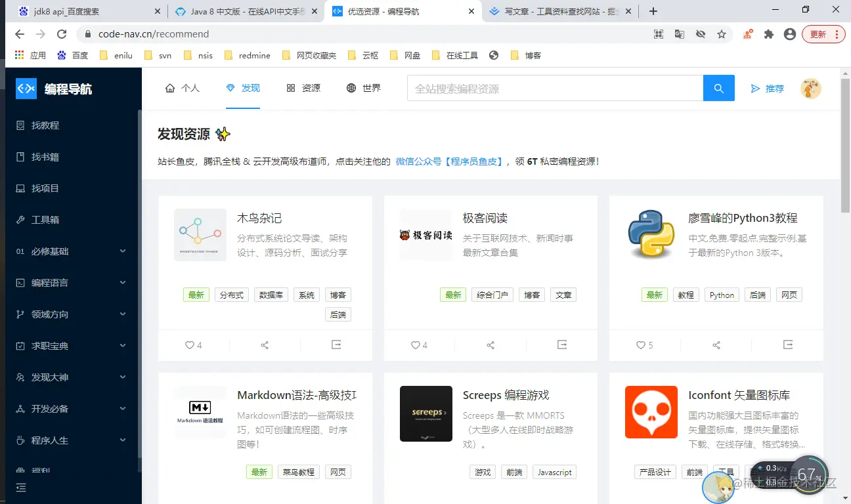
Task: Click the Python logo thumbnail
Action: point(651,234)
